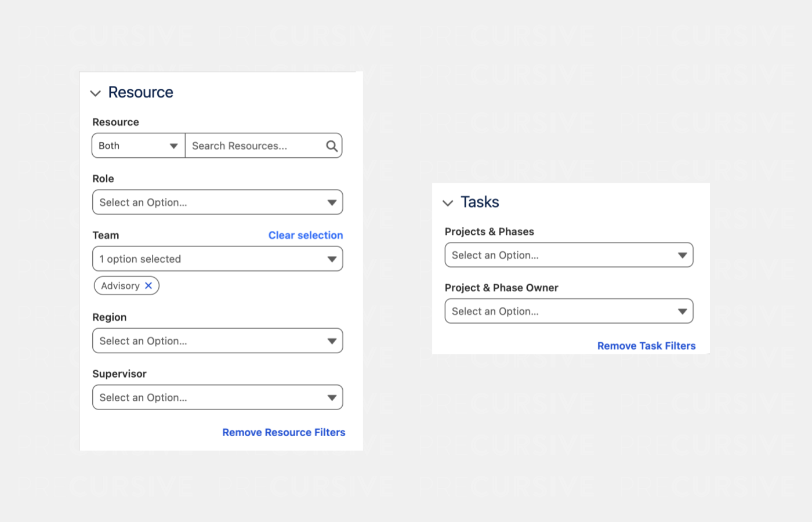Click Clear selection link for Team
The height and width of the screenshot is (522, 812).
click(x=306, y=235)
